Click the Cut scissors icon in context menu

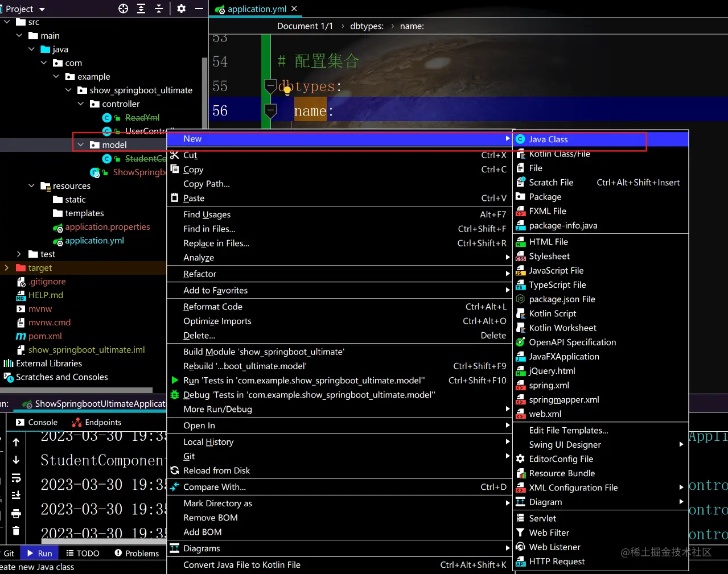tap(175, 155)
